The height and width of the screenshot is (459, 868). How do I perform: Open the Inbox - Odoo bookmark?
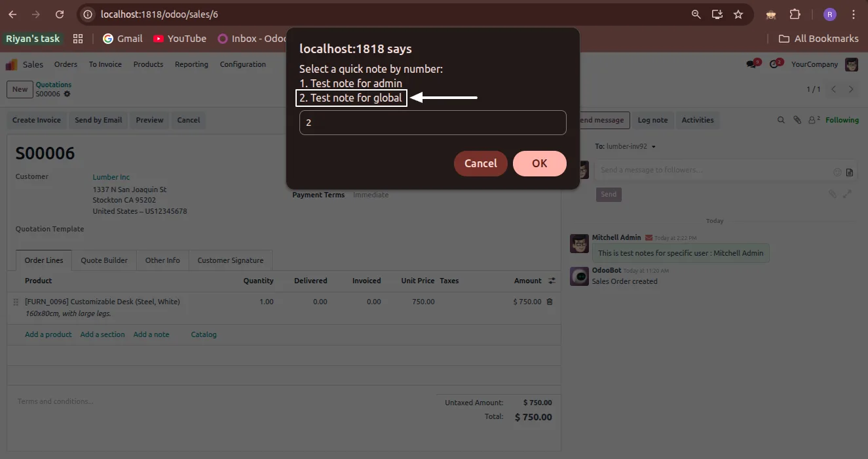(x=252, y=39)
